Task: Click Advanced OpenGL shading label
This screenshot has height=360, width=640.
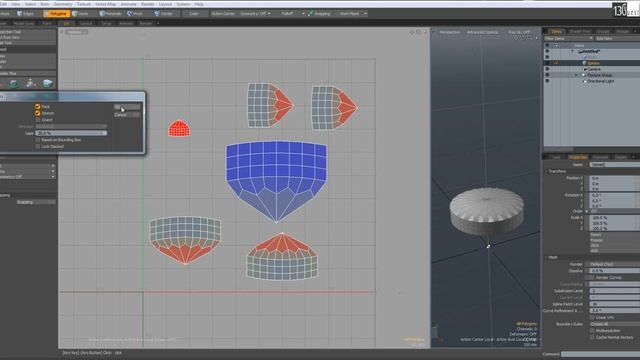Action: [x=482, y=32]
